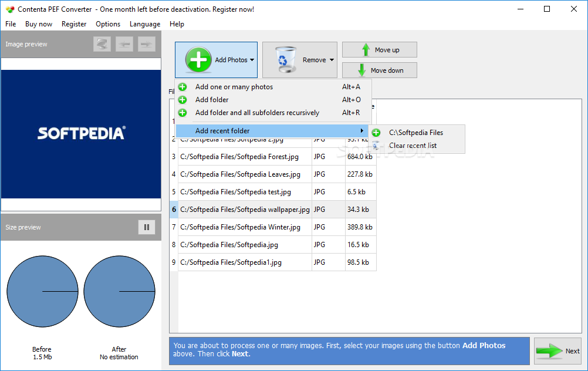Choose Add folder menu entry

coord(273,100)
